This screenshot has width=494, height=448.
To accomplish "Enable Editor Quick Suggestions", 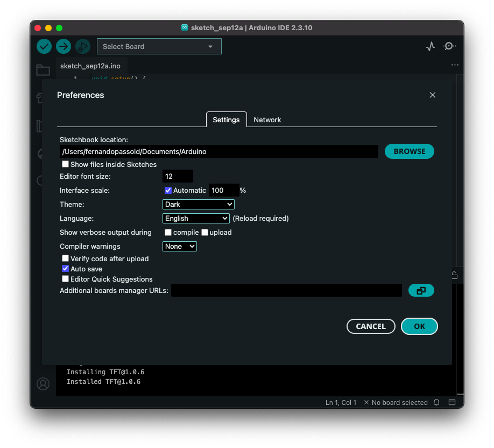I will 65,279.
